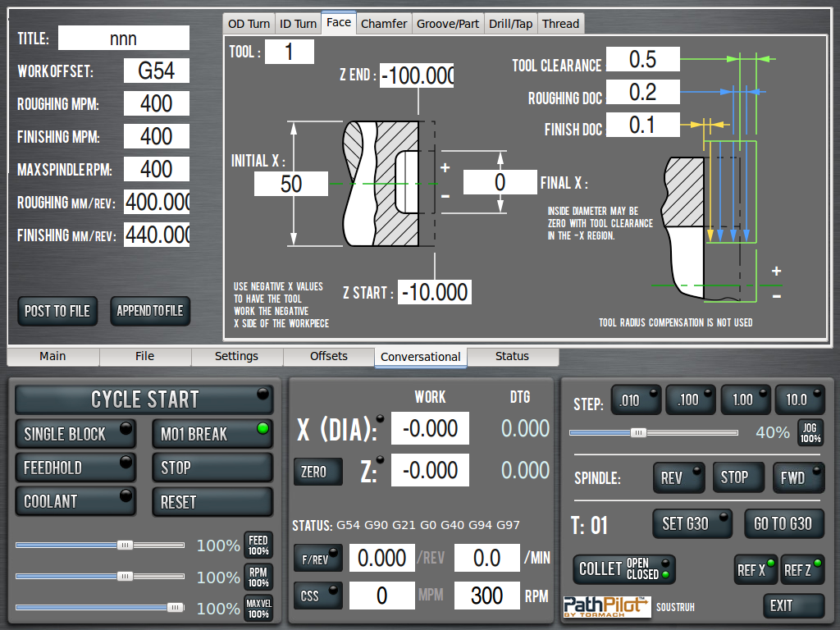This screenshot has width=840, height=630.
Task: Open the Groove/Part tab
Action: [x=448, y=24]
